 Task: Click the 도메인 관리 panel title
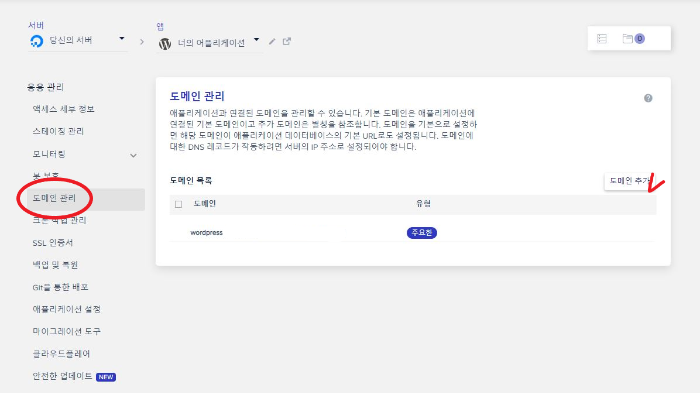(x=197, y=96)
